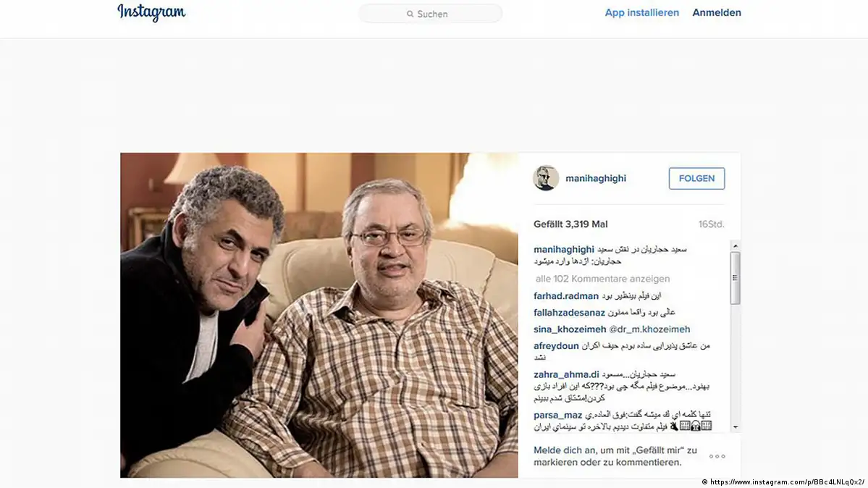
Task: Click the comment list scroll-down arrow
Action: [735, 427]
